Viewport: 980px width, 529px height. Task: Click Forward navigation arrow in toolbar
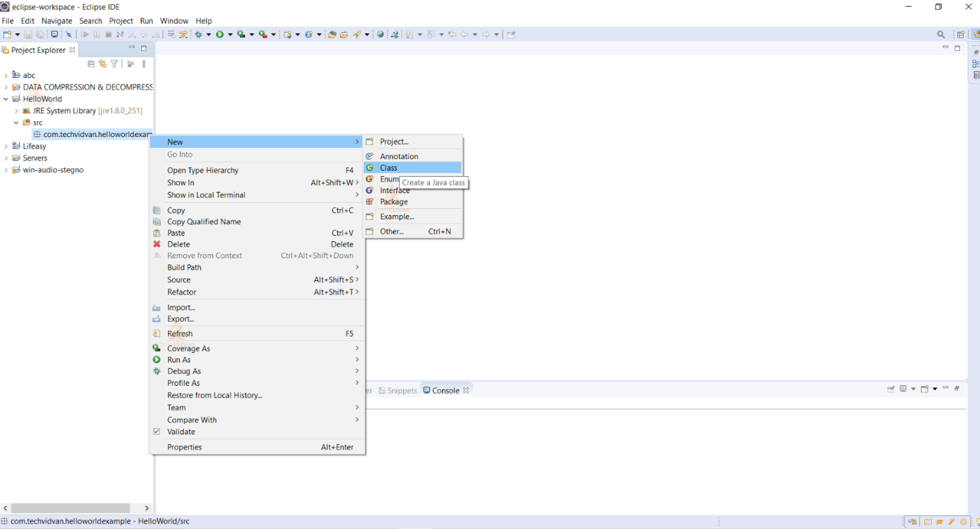click(486, 34)
